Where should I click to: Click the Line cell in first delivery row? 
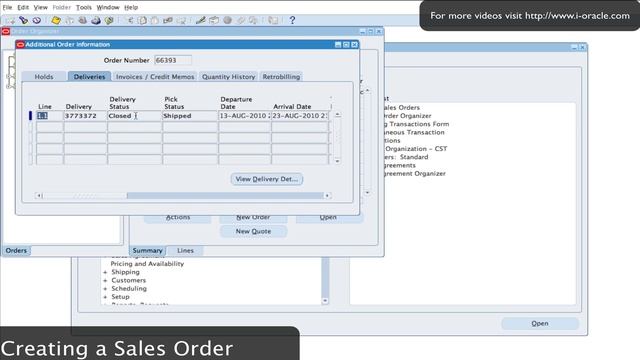pos(49,116)
